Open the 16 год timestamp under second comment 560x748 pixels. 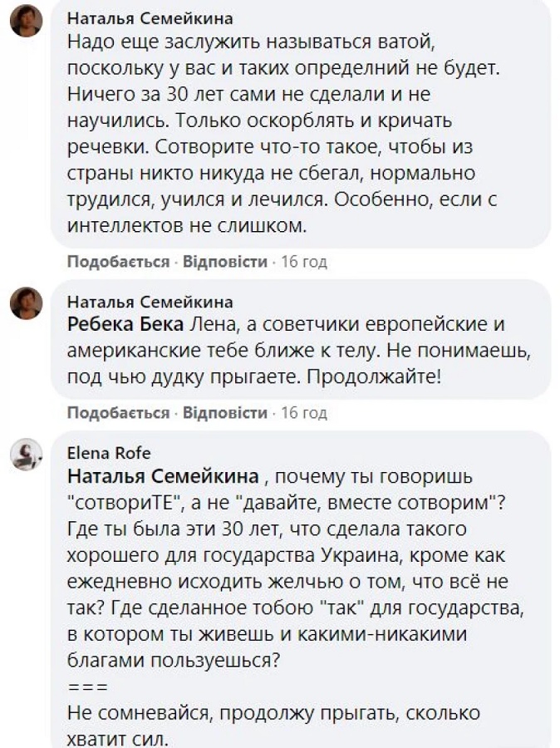(304, 413)
